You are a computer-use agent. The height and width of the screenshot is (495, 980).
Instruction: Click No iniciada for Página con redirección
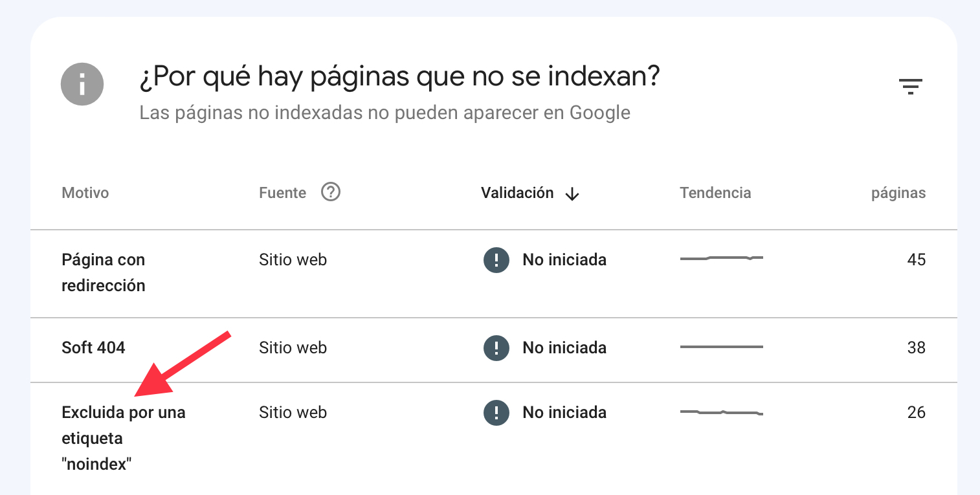(x=564, y=259)
